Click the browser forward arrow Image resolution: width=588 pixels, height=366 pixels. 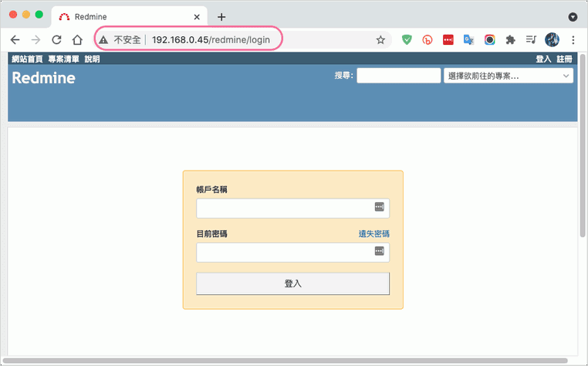[35, 40]
